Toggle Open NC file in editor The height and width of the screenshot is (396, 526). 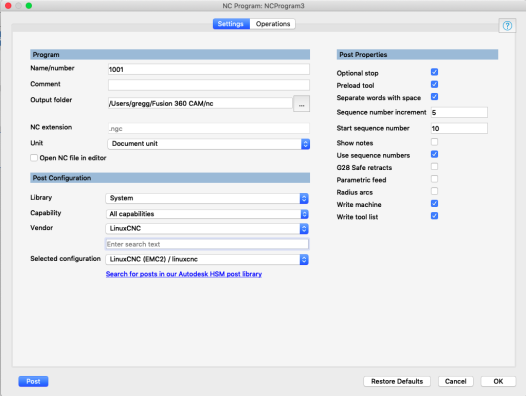pos(34,158)
